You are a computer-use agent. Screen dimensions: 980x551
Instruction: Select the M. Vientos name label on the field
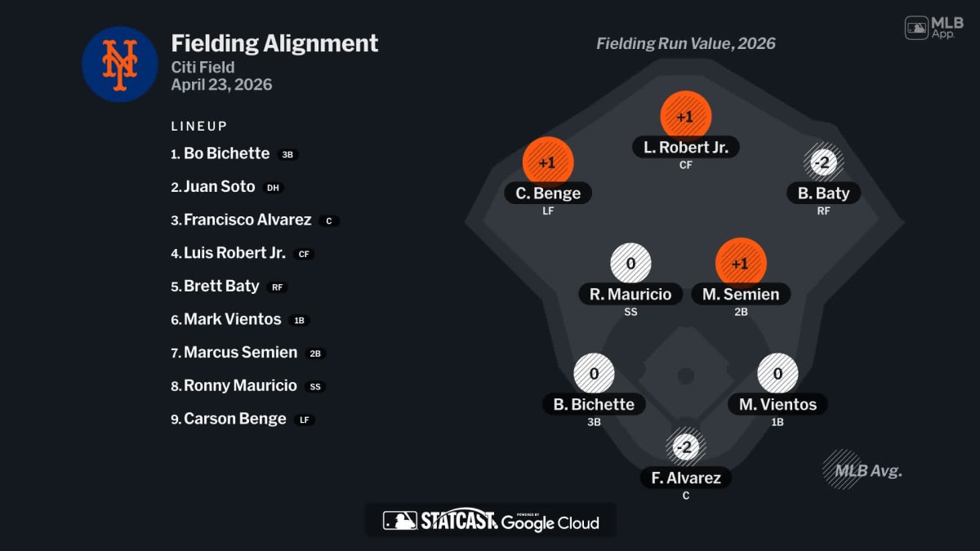777,404
